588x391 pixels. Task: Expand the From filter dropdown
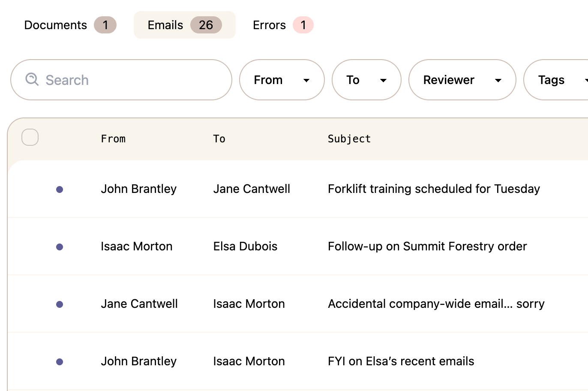click(282, 80)
